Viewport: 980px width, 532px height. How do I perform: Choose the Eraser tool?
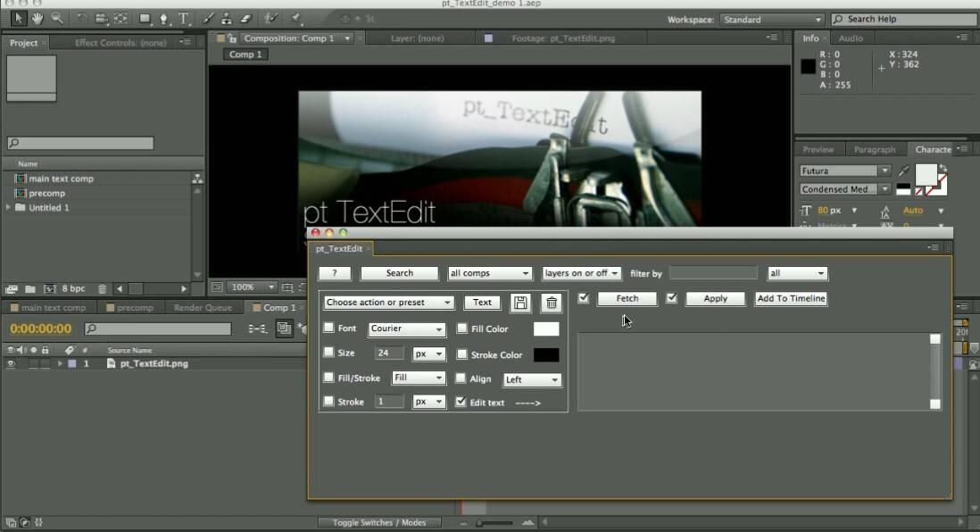click(x=247, y=18)
